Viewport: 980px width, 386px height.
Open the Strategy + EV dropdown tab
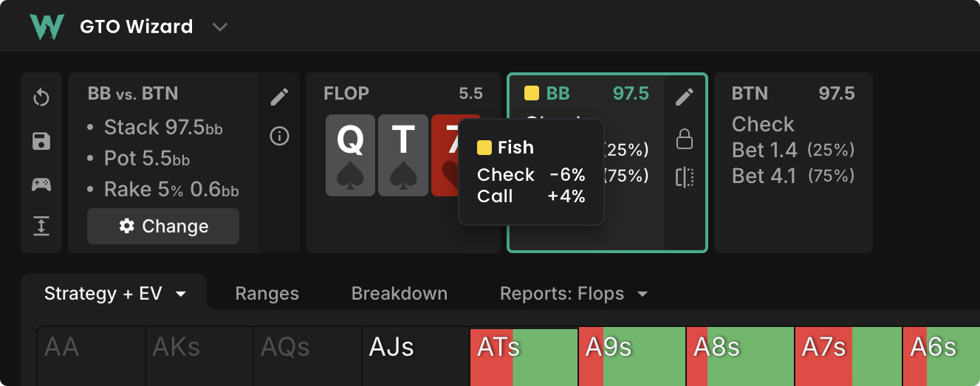click(114, 294)
